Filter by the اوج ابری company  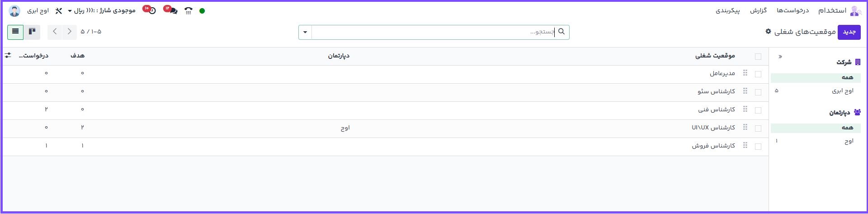point(842,91)
